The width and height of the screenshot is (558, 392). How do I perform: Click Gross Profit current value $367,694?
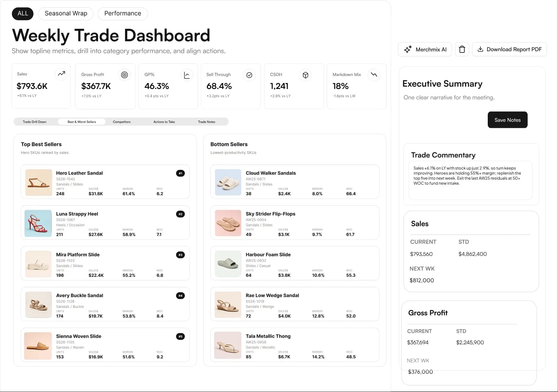(x=418, y=343)
